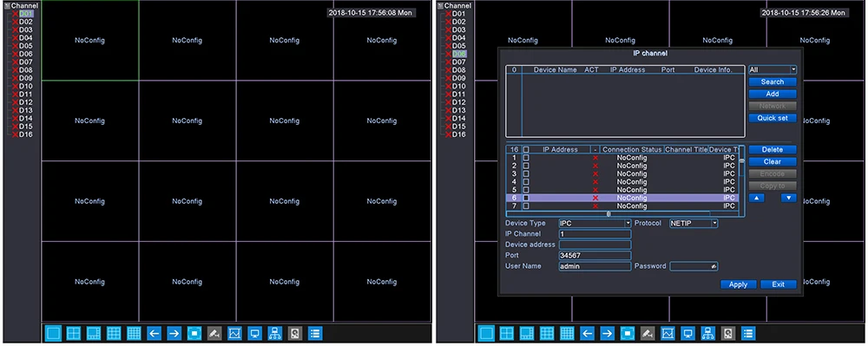Image resolution: width=868 pixels, height=346 pixels.
Task: Open network topology icon in the 17:56:08 window
Action: (274, 333)
